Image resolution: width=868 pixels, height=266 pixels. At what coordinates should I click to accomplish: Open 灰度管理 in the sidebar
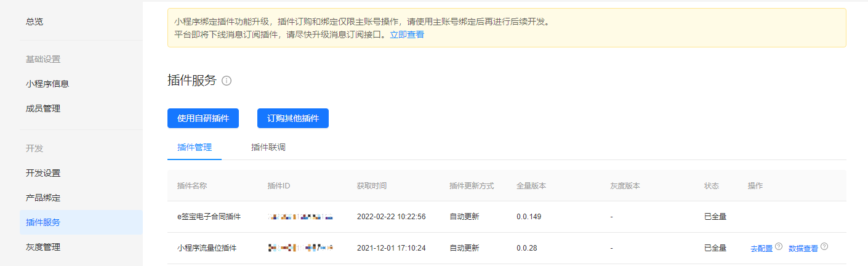tap(43, 247)
